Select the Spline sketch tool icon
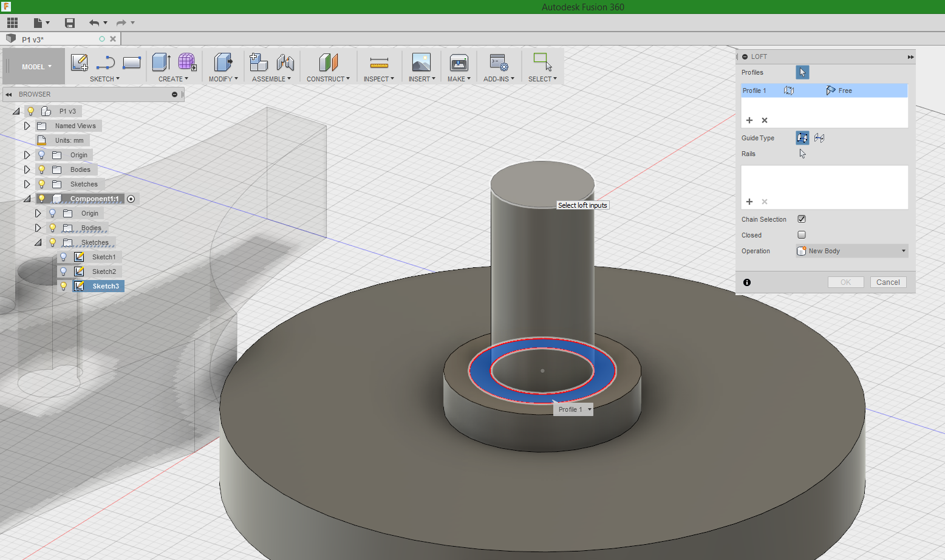 click(106, 63)
